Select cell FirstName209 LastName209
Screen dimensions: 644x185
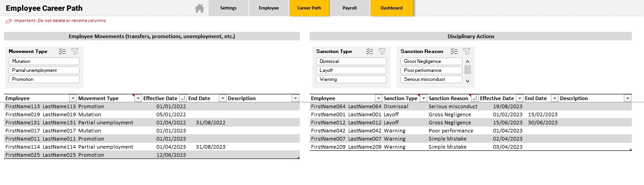click(346, 147)
